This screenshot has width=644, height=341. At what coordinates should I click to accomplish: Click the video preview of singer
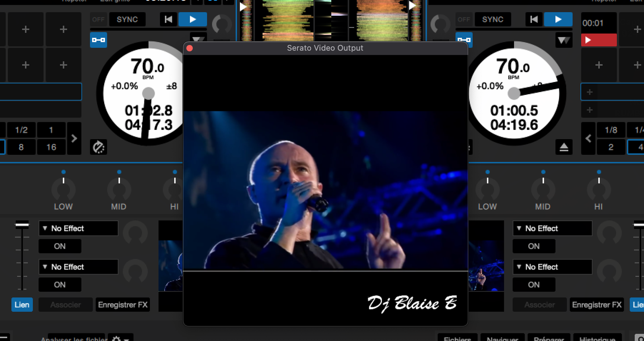[x=325, y=190]
